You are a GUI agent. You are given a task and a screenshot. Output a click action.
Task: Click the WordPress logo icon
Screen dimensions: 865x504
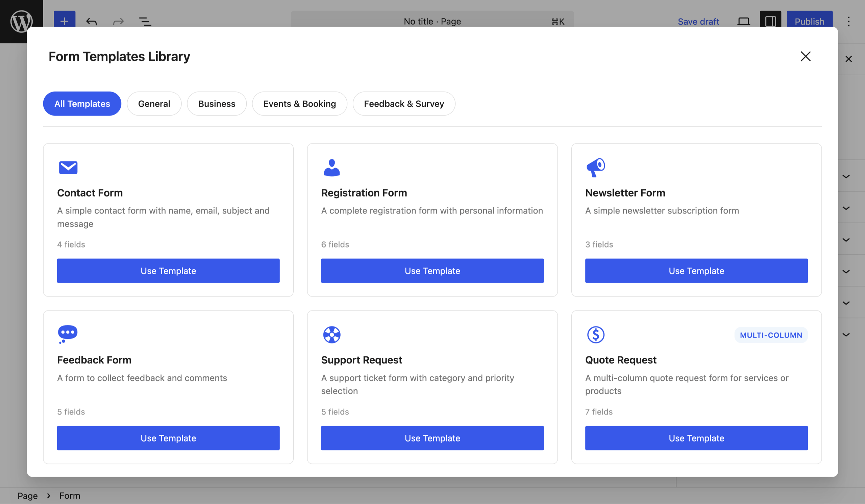pos(21,21)
